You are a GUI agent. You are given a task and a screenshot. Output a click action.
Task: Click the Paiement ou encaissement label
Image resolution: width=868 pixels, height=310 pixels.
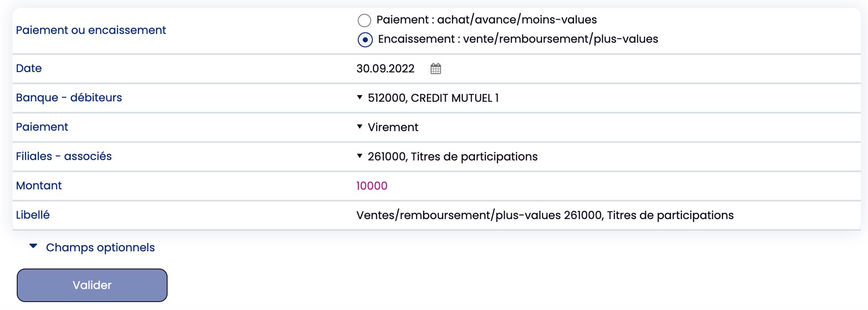(91, 30)
